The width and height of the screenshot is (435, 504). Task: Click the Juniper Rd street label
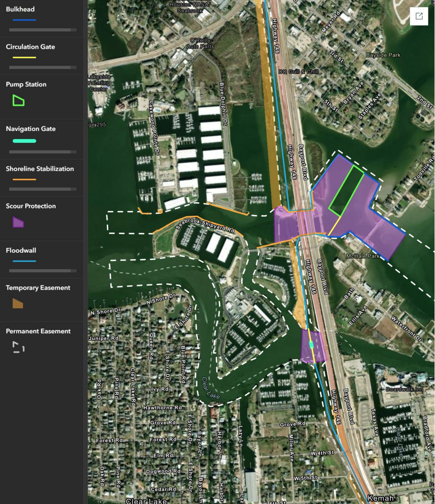[103, 338]
